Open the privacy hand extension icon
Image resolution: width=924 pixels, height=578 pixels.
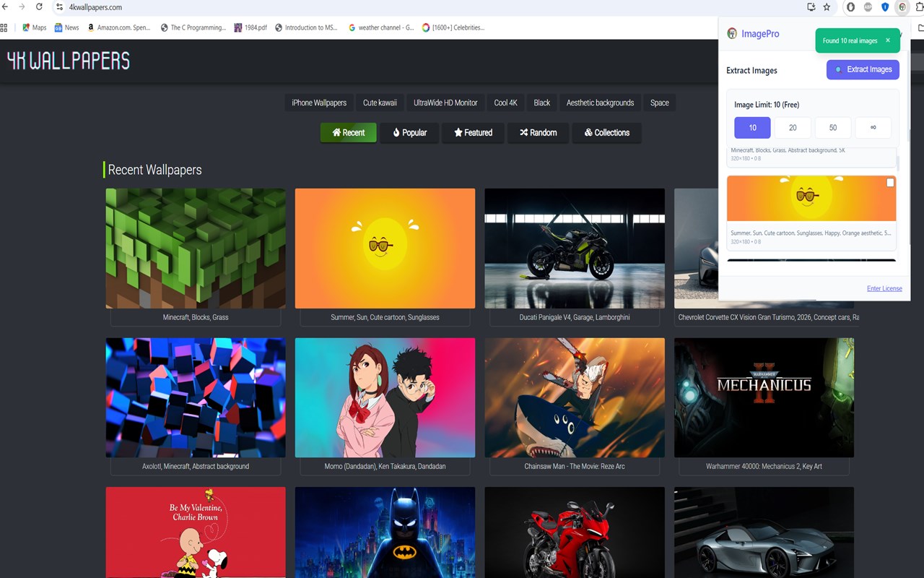point(850,7)
